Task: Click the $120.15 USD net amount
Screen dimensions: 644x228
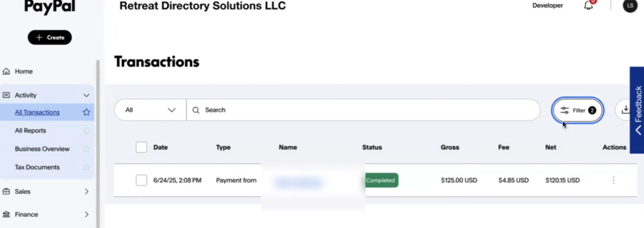Action: [562, 180]
